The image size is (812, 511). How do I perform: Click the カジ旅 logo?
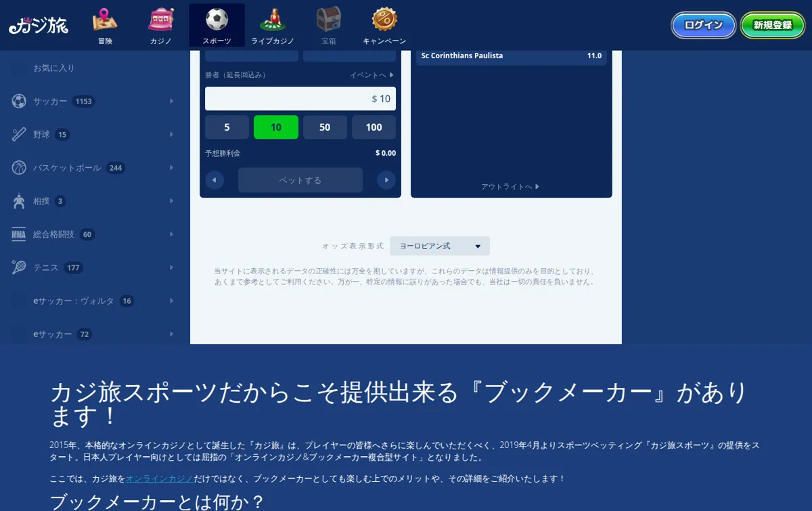pyautogui.click(x=39, y=26)
